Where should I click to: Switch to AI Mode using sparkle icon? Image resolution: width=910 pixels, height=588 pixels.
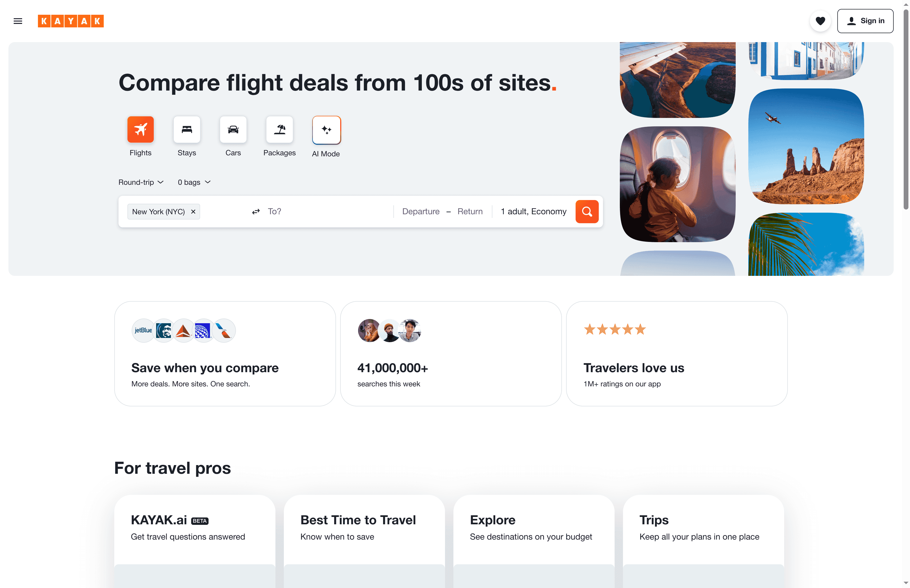point(326,130)
